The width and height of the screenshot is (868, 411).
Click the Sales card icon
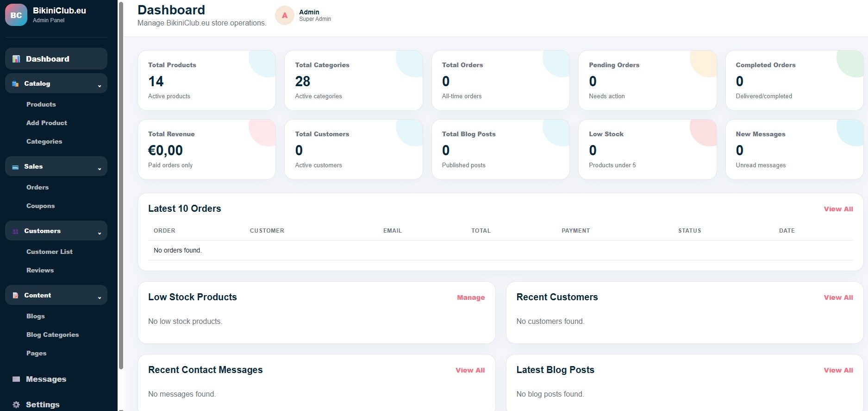tap(15, 167)
